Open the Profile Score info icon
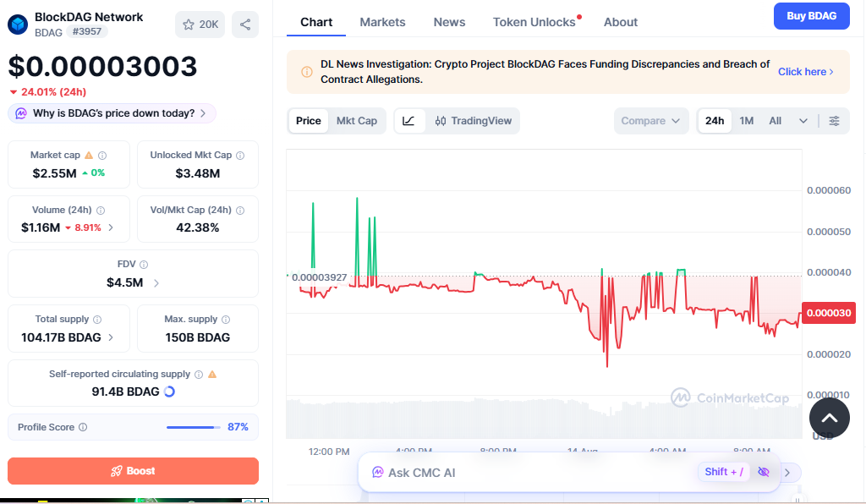This screenshot has height=504, width=866. (x=83, y=427)
